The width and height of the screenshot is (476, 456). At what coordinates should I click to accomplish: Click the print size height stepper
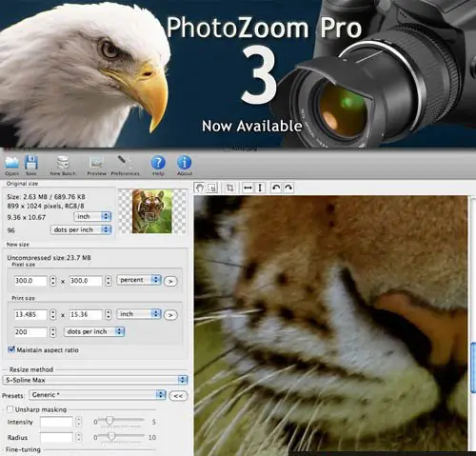pyautogui.click(x=109, y=315)
